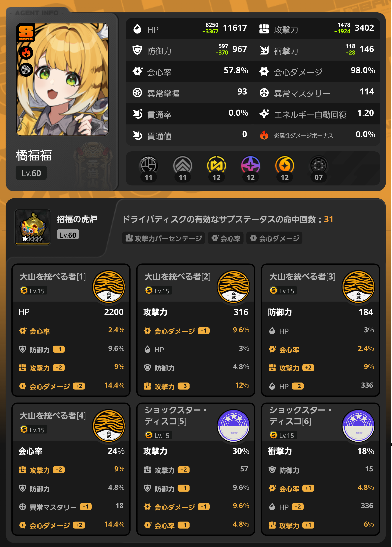The image size is (392, 547).
Task: Click the core skill icon level 07
Action: pyautogui.click(x=319, y=166)
